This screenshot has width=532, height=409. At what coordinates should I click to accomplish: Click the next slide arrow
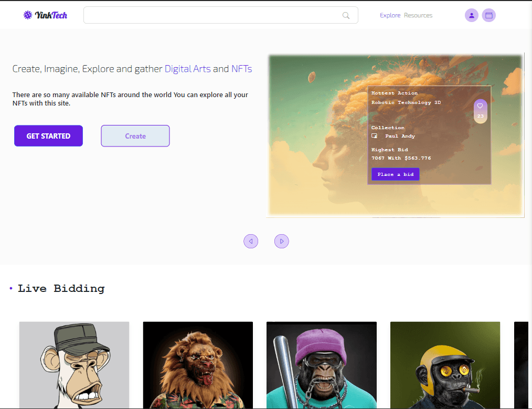282,241
